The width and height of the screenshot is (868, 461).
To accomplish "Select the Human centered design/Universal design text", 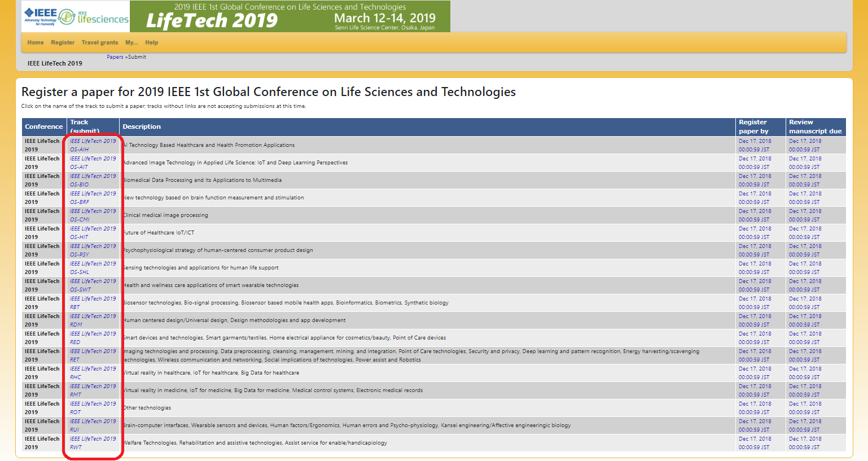I will click(x=234, y=320).
